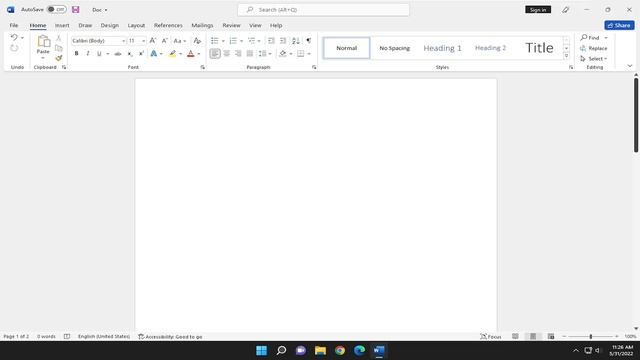
Task: Toggle Bold formatting
Action: click(x=76, y=53)
